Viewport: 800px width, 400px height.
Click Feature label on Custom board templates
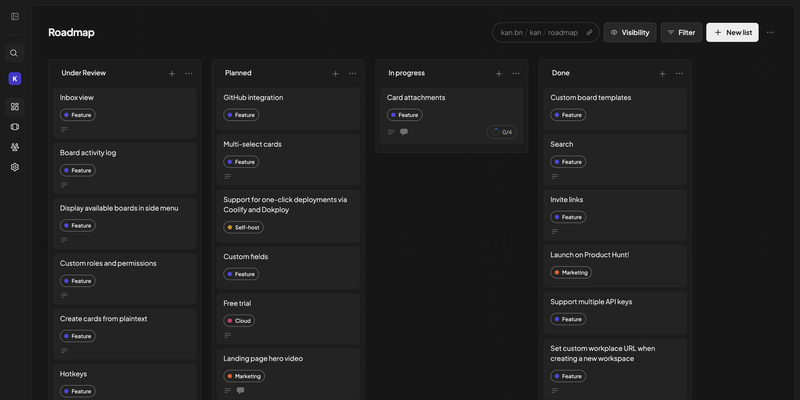tap(568, 115)
